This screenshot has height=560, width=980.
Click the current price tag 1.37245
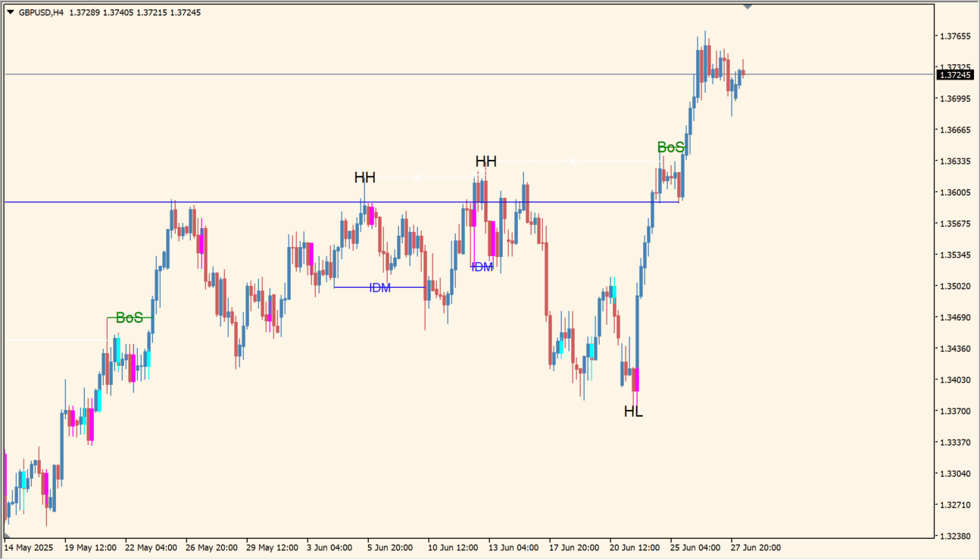pyautogui.click(x=956, y=74)
